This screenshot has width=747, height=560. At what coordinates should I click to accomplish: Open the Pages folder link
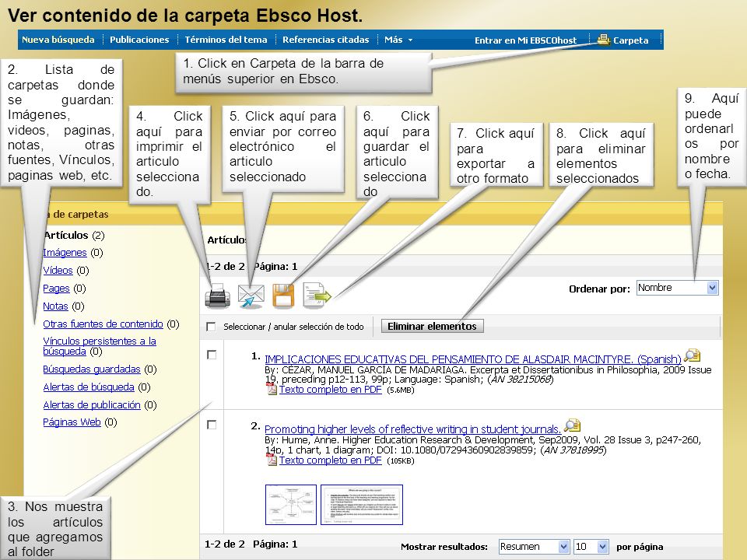point(56,288)
